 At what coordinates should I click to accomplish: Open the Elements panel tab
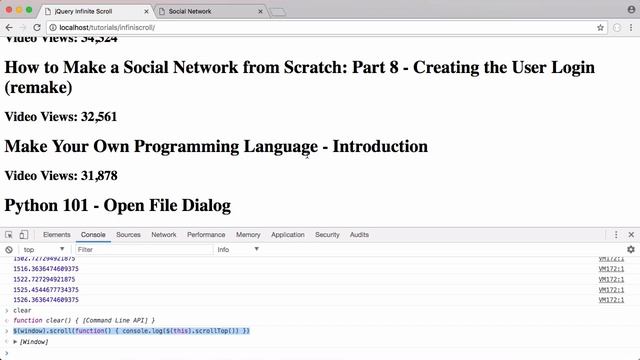57,235
